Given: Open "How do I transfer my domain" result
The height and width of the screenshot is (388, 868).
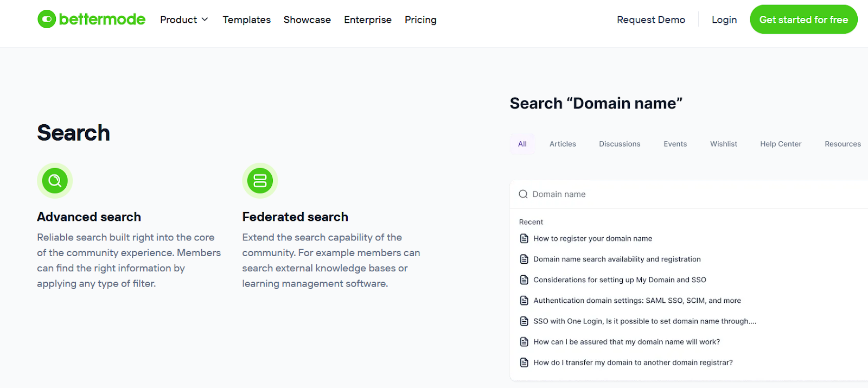Looking at the screenshot, I should (633, 362).
